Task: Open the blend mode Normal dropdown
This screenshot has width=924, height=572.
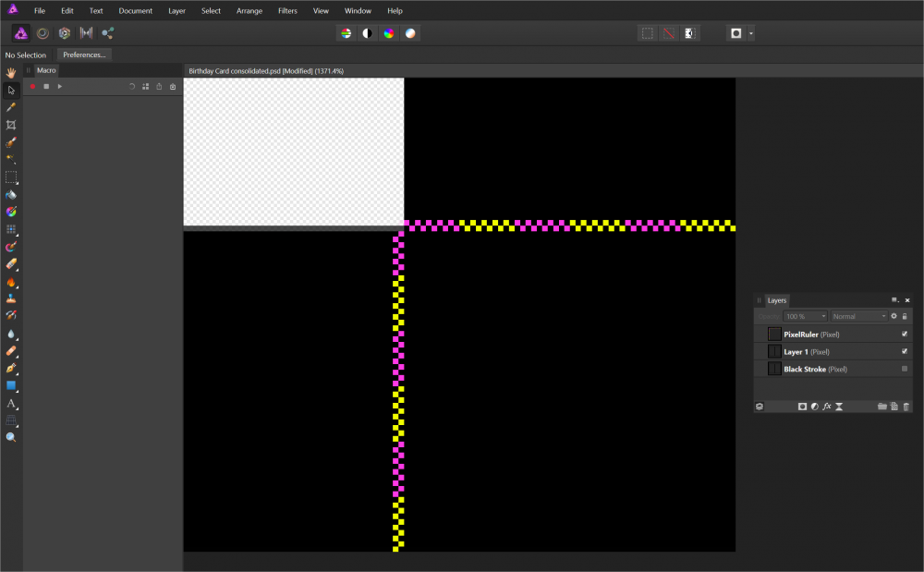Action: pos(858,316)
